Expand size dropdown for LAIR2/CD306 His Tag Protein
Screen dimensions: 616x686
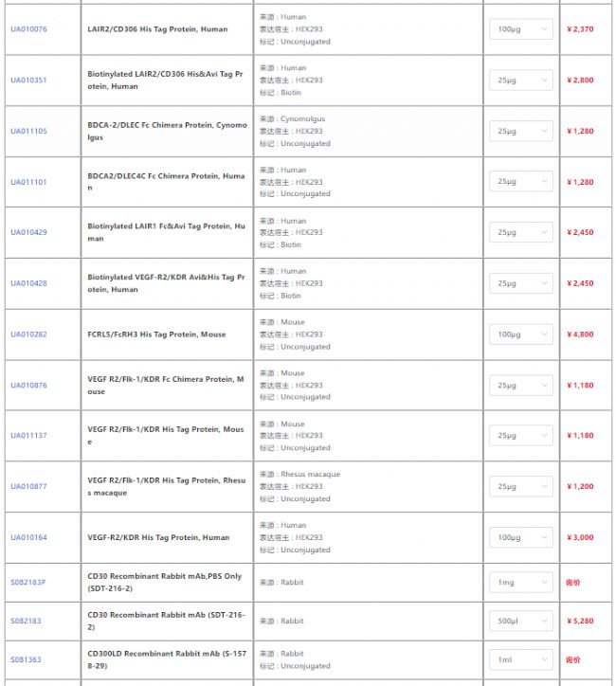tap(521, 29)
